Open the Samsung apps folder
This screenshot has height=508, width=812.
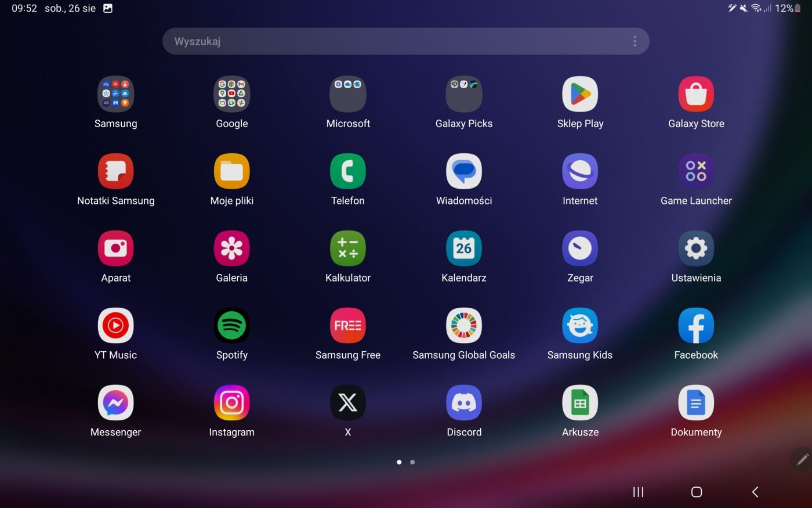[x=115, y=94]
